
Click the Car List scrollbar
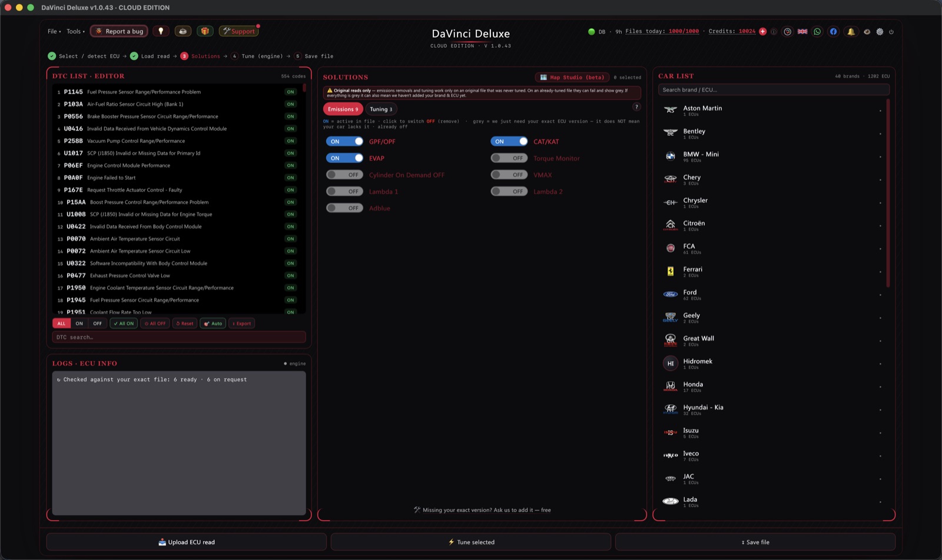888,193
